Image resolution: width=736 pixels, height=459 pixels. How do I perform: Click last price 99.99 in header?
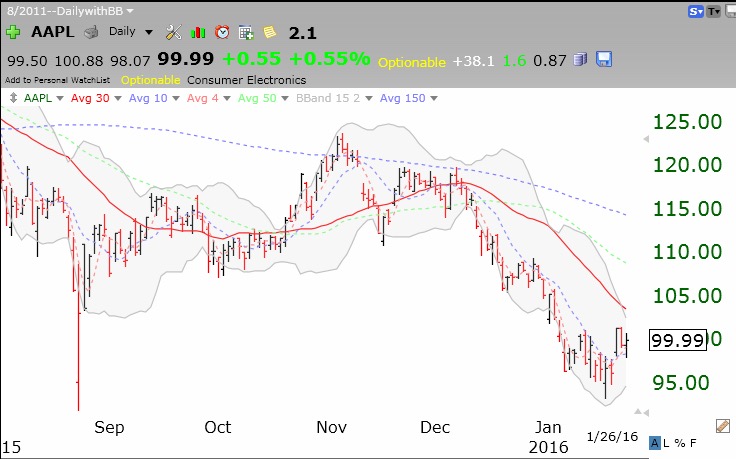pyautogui.click(x=185, y=59)
